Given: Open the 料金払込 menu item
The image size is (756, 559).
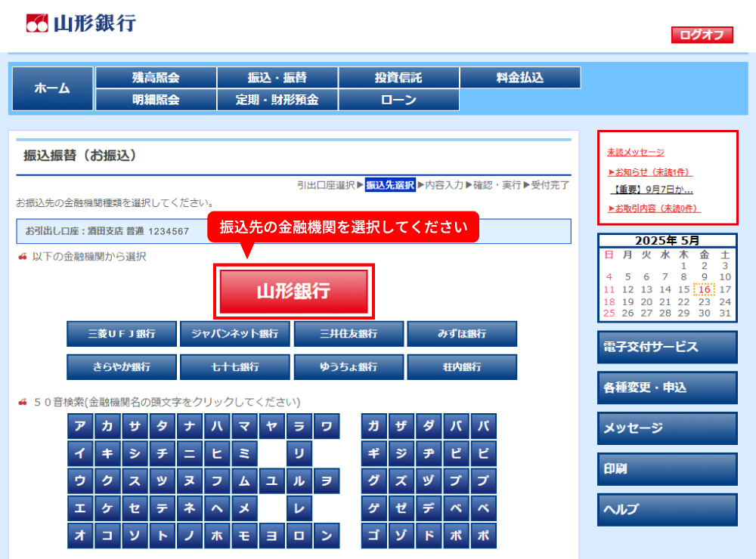Looking at the screenshot, I should pos(520,78).
